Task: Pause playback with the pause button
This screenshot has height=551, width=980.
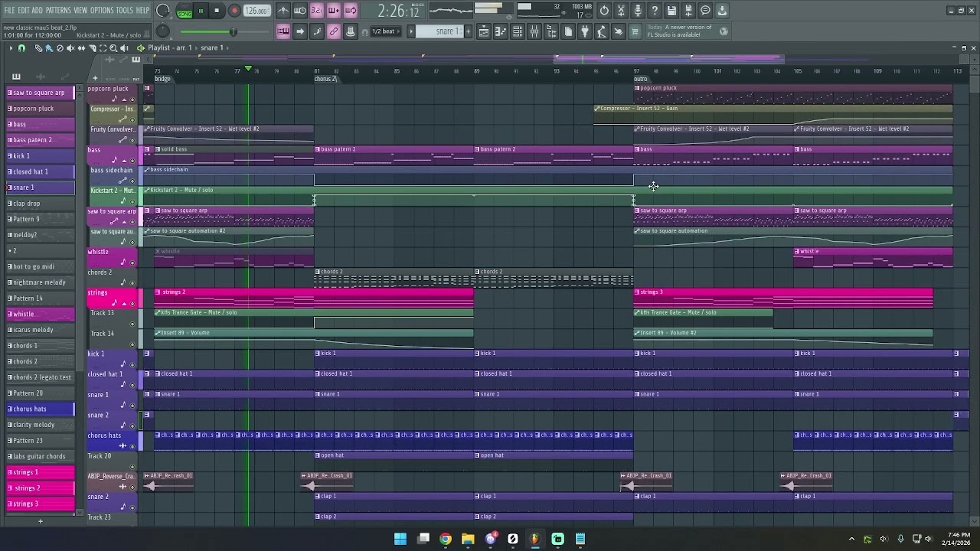Action: (x=201, y=11)
